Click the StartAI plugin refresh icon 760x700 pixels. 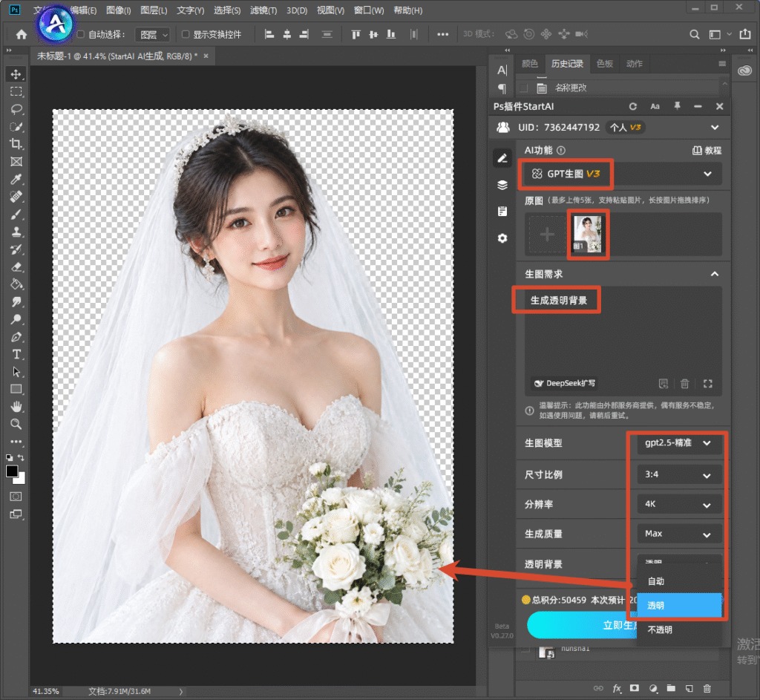click(x=632, y=107)
